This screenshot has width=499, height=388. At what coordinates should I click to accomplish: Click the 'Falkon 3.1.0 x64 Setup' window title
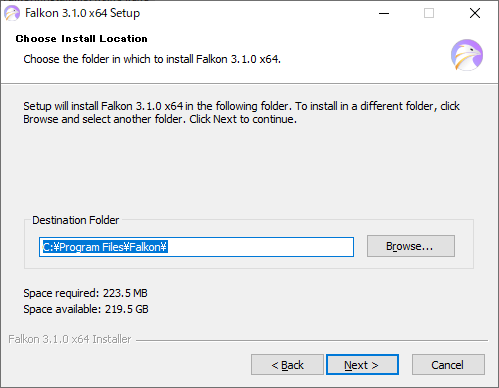click(82, 13)
